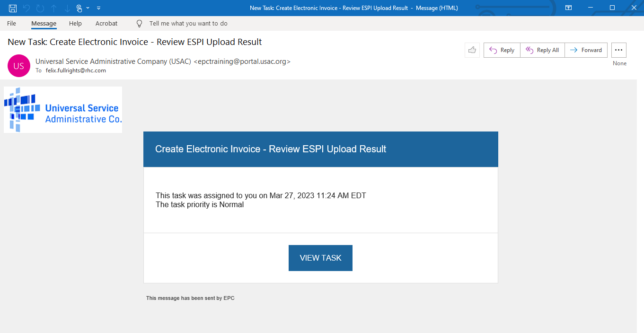The image size is (644, 333).
Task: Click the blue email header banner title
Action: tap(271, 149)
